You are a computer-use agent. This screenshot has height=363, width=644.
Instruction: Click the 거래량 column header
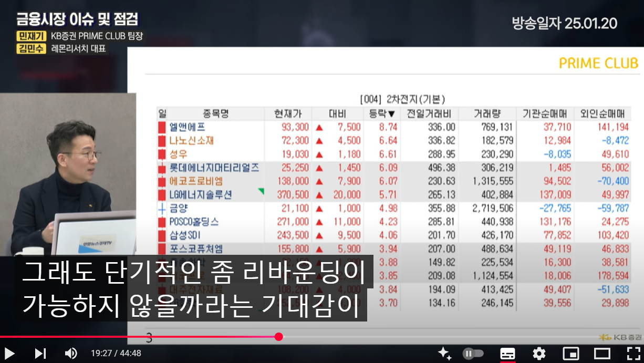point(487,113)
